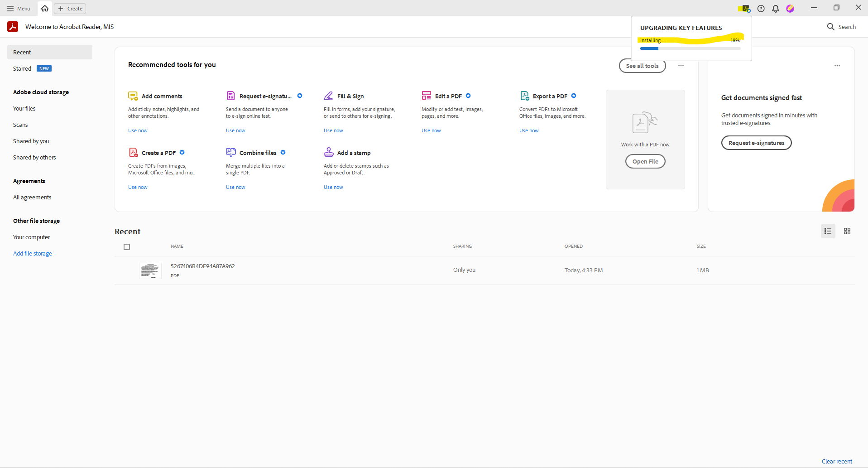Image resolution: width=868 pixels, height=468 pixels.
Task: Toggle the select-all checkbox in Recent list
Action: coord(127,247)
